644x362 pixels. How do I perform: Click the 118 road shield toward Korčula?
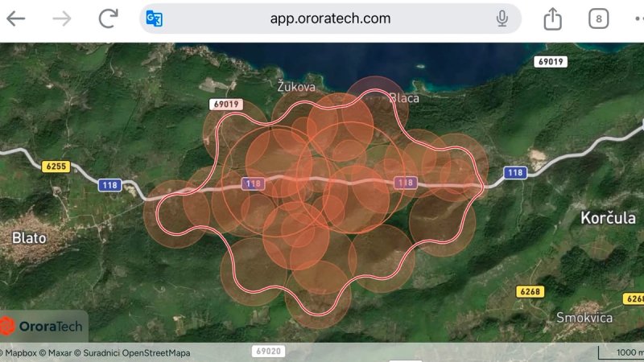515,172
